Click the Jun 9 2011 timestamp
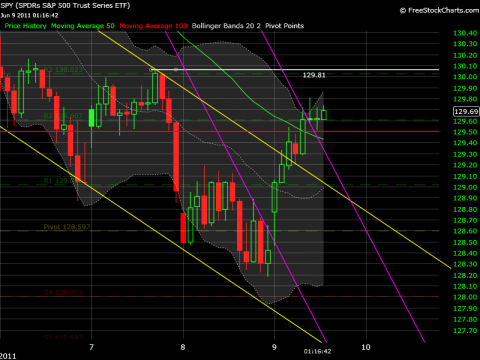This screenshot has width=480, height=360. [x=29, y=15]
